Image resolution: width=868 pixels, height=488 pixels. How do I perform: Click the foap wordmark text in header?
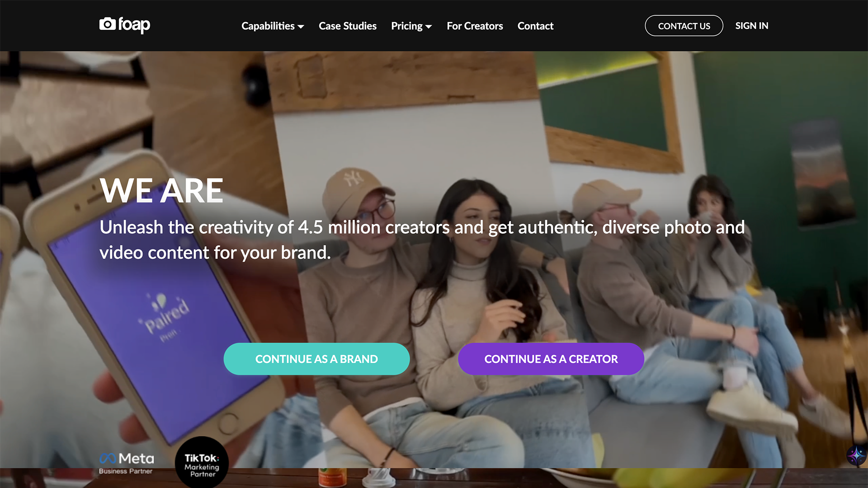(134, 25)
